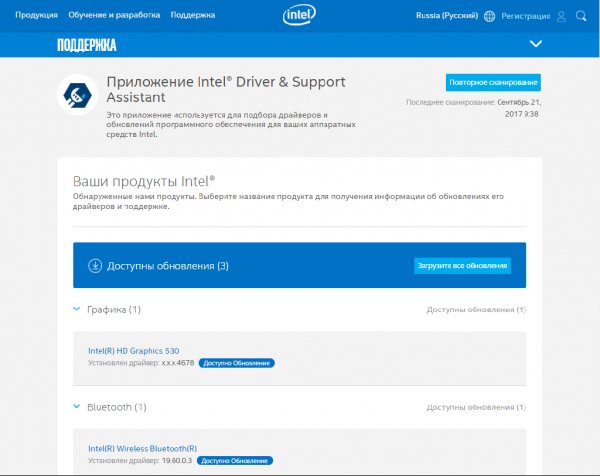
Task: Open the search magnifier icon
Action: [581, 16]
